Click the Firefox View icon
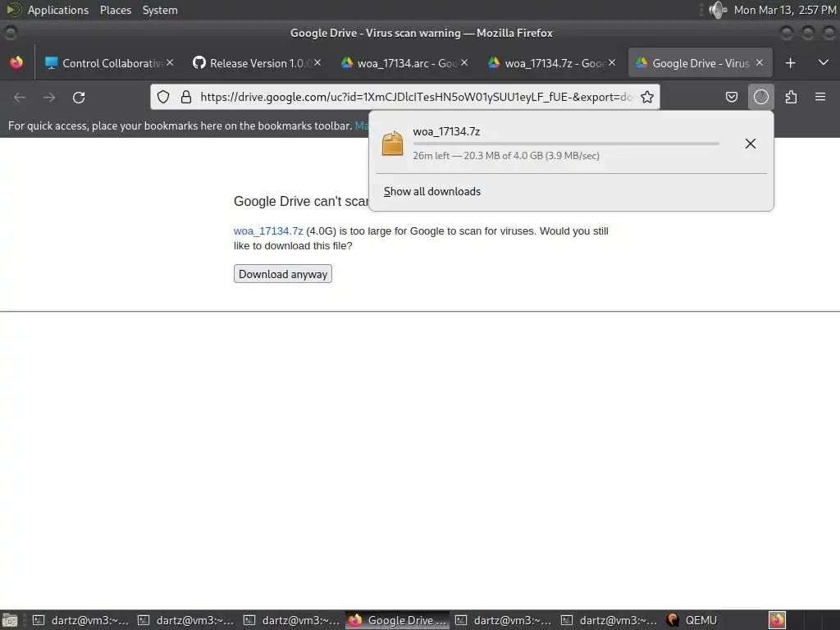 point(16,62)
